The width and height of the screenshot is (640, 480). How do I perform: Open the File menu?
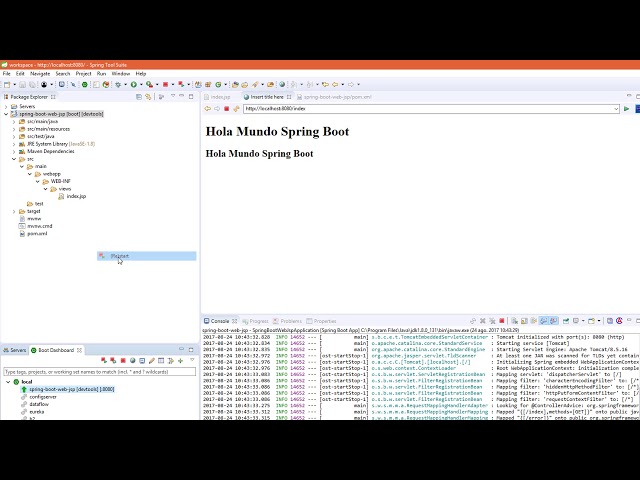coord(7,74)
